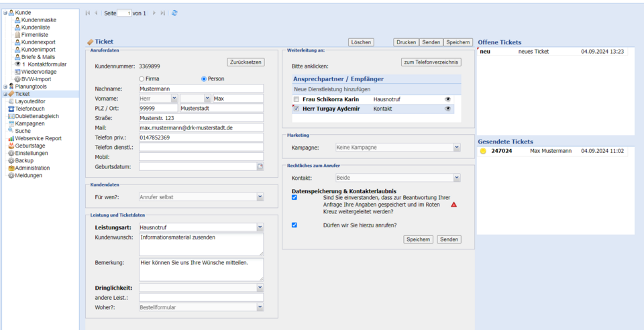Go to last page arrow icon

162,13
